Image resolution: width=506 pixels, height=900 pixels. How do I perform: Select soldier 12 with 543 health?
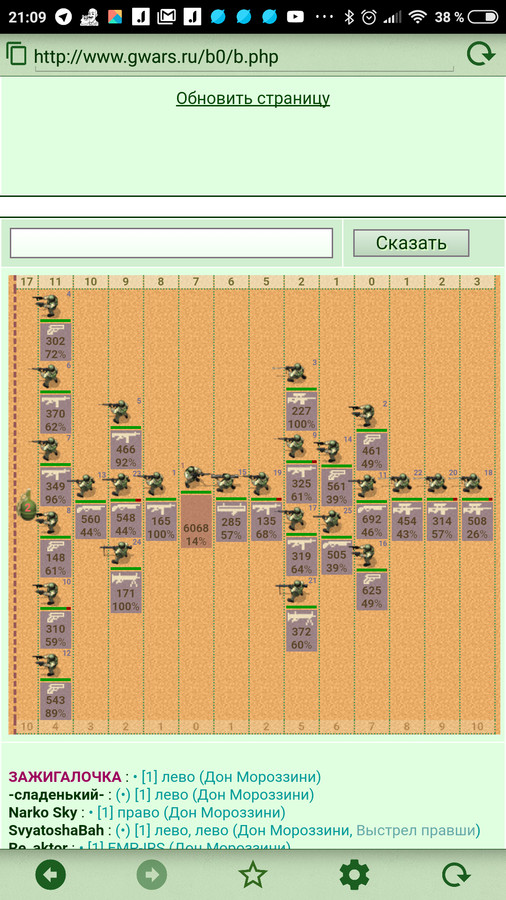(x=50, y=665)
